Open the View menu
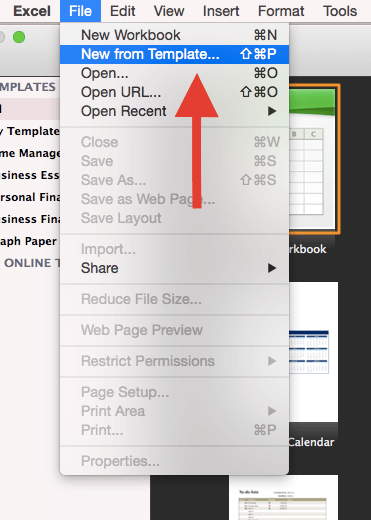Screen dimensions: 371x520 (169, 11)
